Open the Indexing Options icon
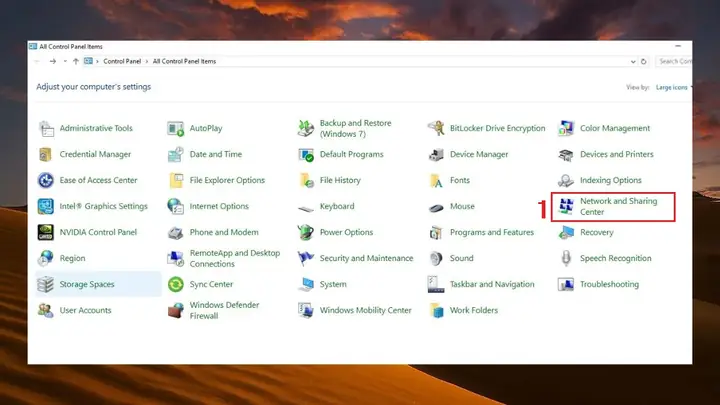This screenshot has height=405, width=720. coord(566,180)
